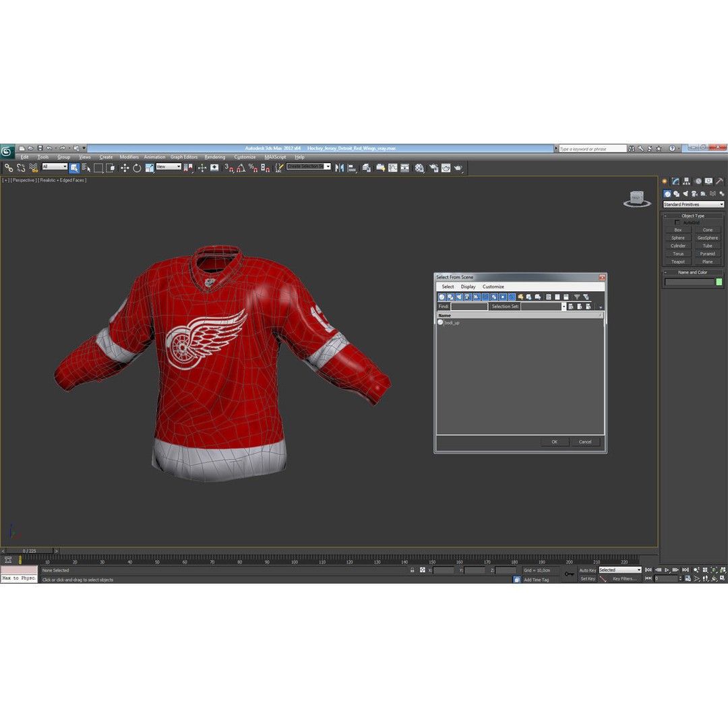Open the MAXScript menu
Screen dimensions: 728x728
click(x=275, y=157)
